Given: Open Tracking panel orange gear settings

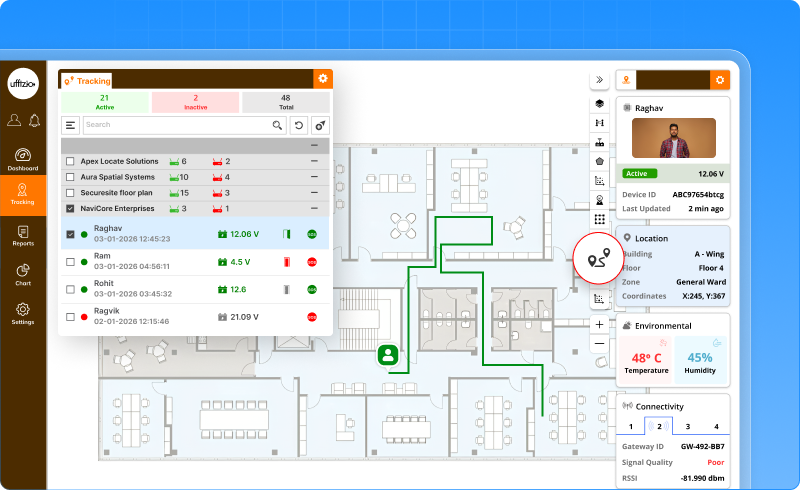Looking at the screenshot, I should tap(322, 79).
